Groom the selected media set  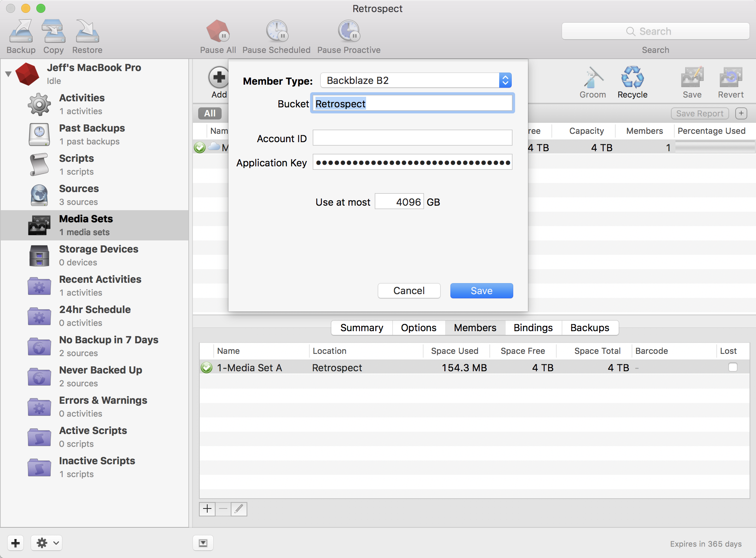[592, 79]
